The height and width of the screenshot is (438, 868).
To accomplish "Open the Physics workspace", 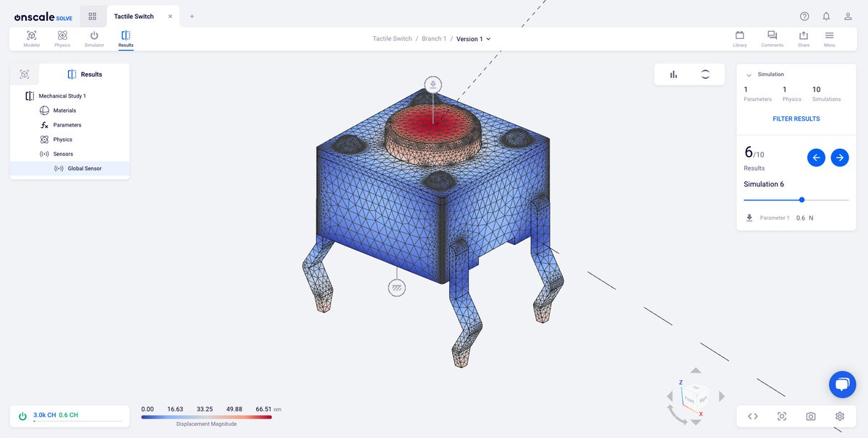I will coord(62,38).
